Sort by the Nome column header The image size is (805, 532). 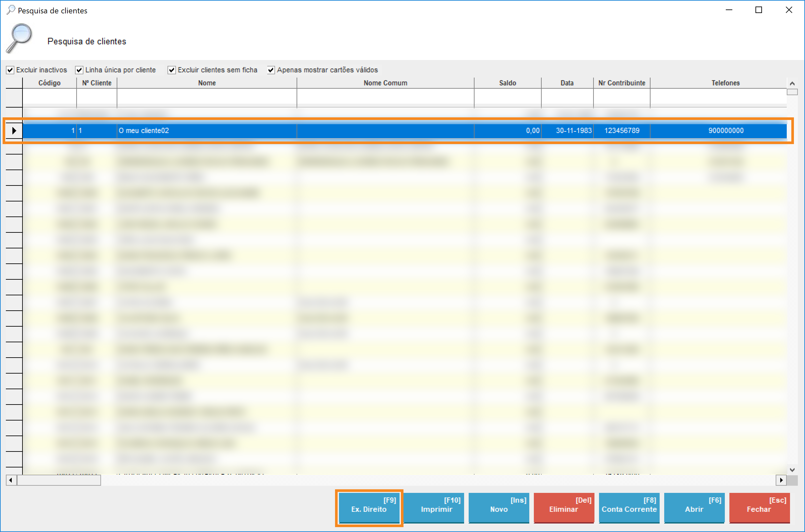click(207, 83)
